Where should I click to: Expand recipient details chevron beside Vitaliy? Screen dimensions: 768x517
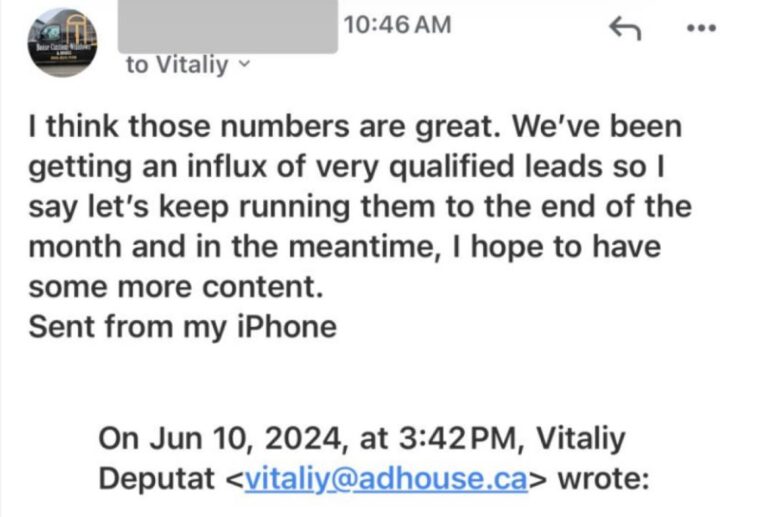tap(247, 66)
